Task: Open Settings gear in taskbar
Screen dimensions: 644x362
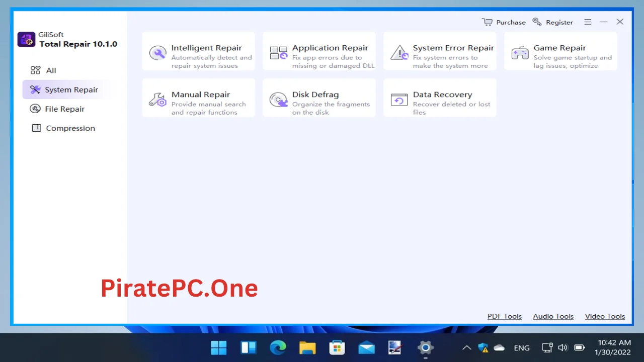Action: (425, 347)
